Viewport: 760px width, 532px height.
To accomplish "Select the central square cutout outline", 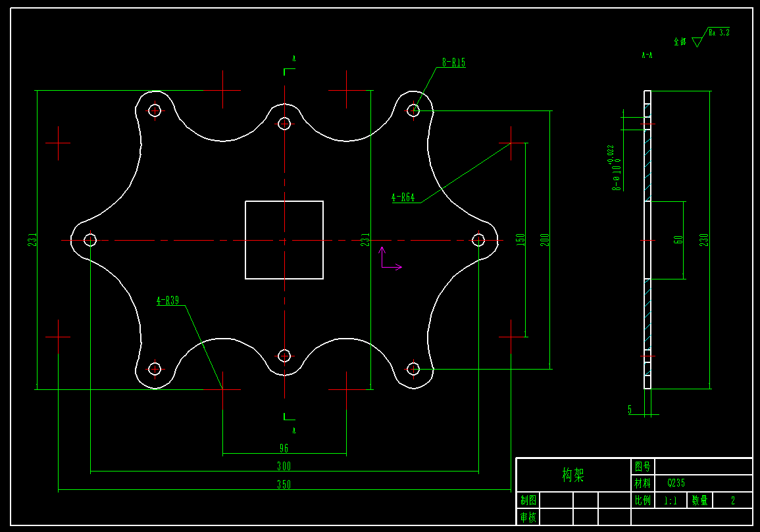I will tap(284, 240).
